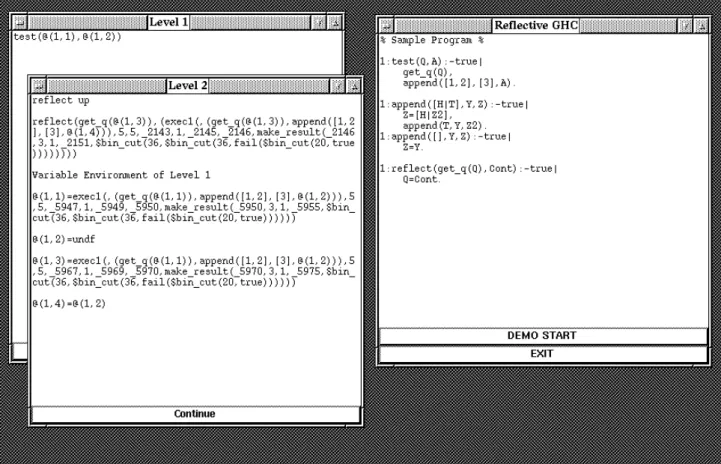Screen dimensions: 721x464
Task: Open the window menu of Level 2
Action: point(39,86)
